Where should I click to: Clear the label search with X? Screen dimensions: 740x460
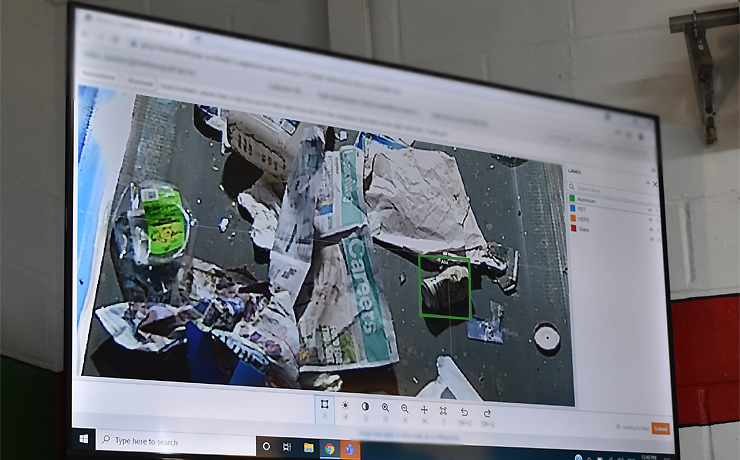655,184
